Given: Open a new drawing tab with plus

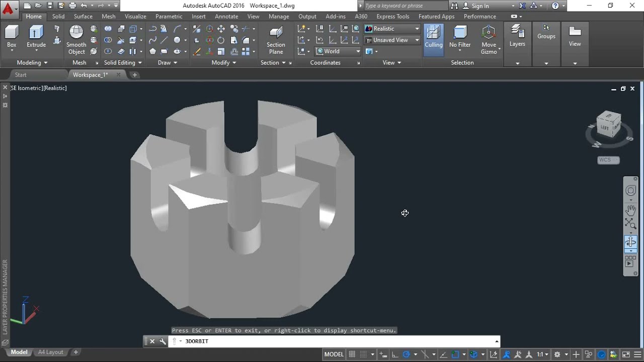Looking at the screenshot, I should coord(135,75).
